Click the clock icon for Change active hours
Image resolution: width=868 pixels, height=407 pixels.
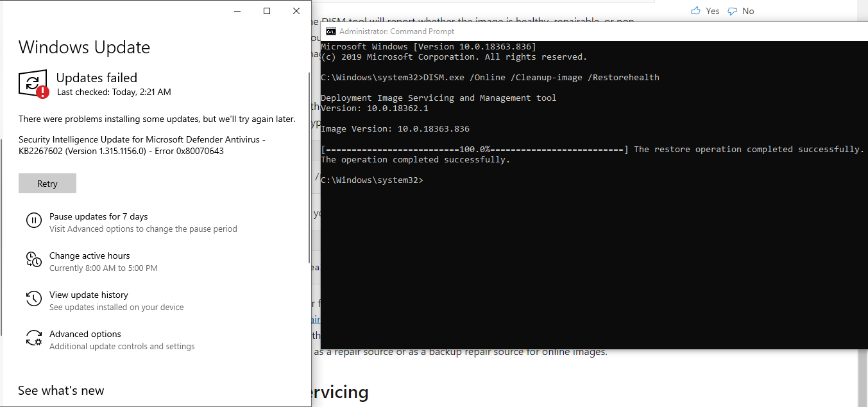tap(33, 260)
